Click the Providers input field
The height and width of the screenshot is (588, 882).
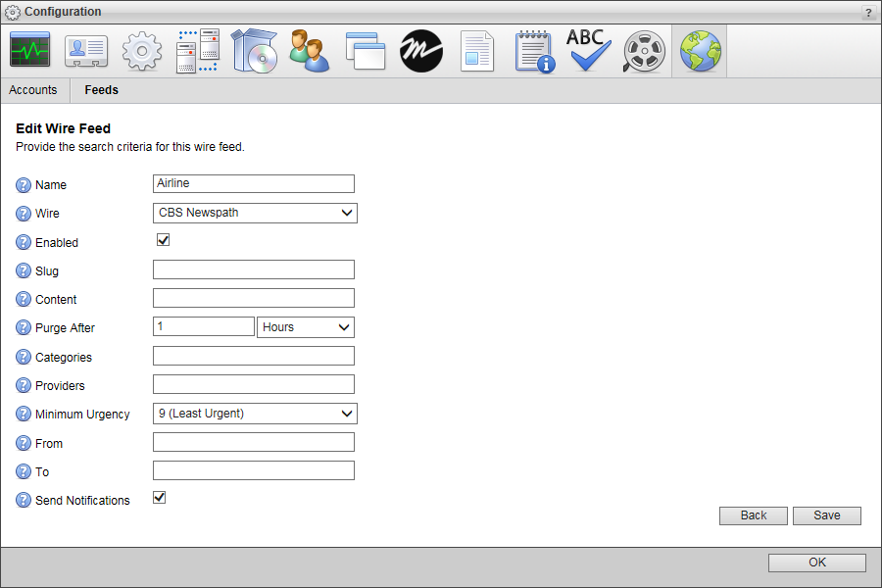(254, 384)
